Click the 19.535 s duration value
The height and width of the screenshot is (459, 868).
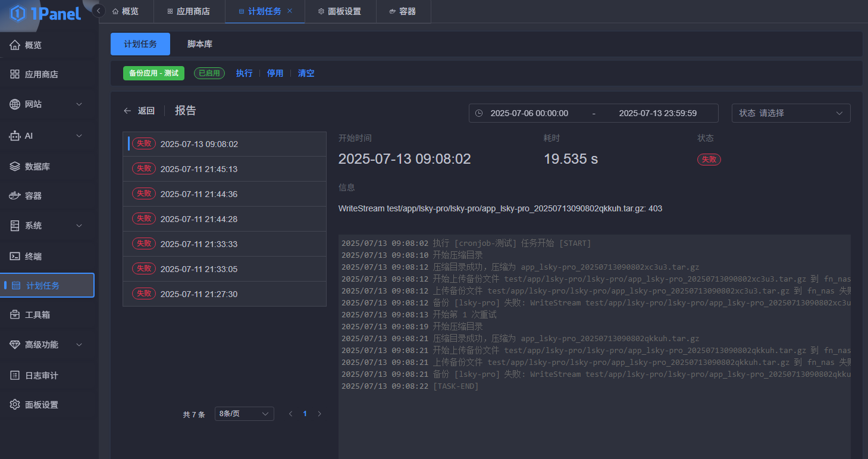coord(571,159)
